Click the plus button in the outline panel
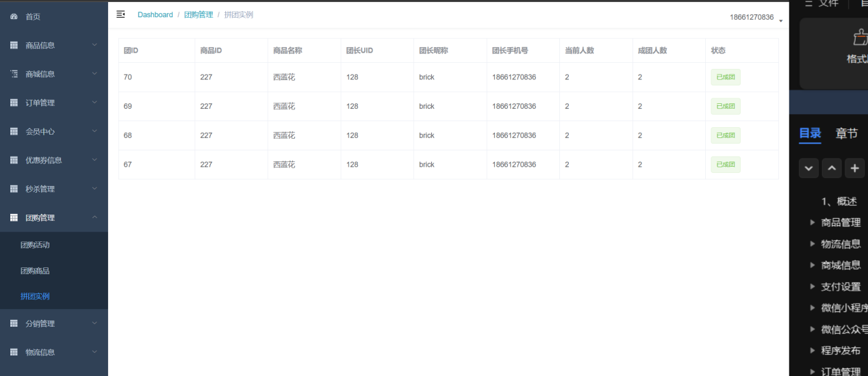The width and height of the screenshot is (868, 376). point(854,167)
